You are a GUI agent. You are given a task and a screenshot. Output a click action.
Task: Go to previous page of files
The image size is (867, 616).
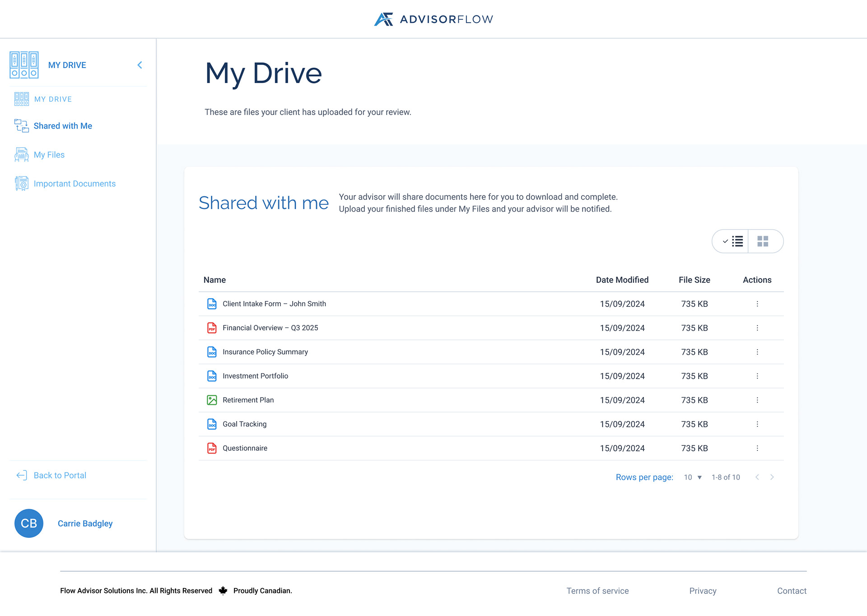pyautogui.click(x=757, y=477)
